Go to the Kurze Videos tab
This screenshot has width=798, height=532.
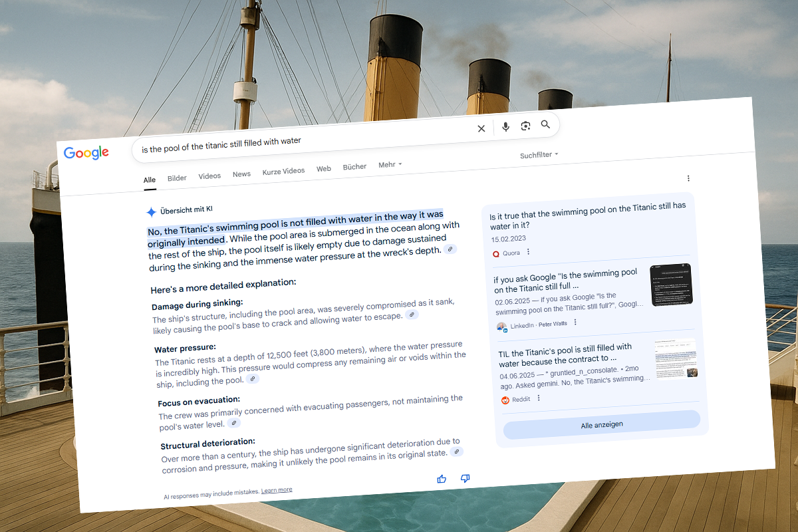point(284,172)
